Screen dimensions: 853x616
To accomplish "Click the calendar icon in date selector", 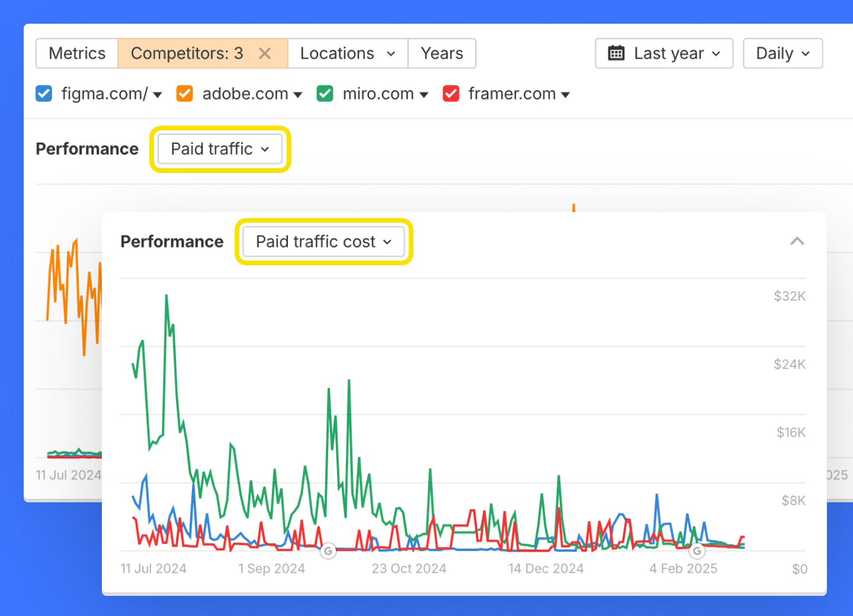I will (x=616, y=53).
